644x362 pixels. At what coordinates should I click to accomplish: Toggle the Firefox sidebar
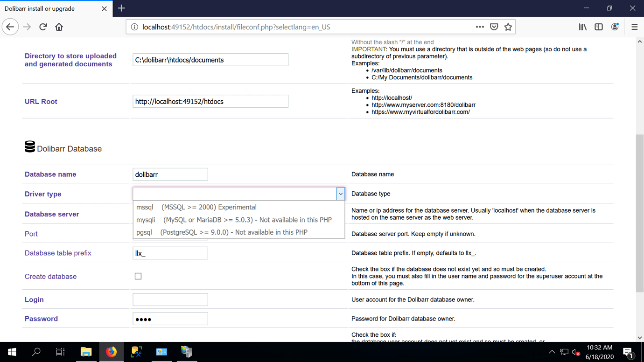click(x=599, y=27)
